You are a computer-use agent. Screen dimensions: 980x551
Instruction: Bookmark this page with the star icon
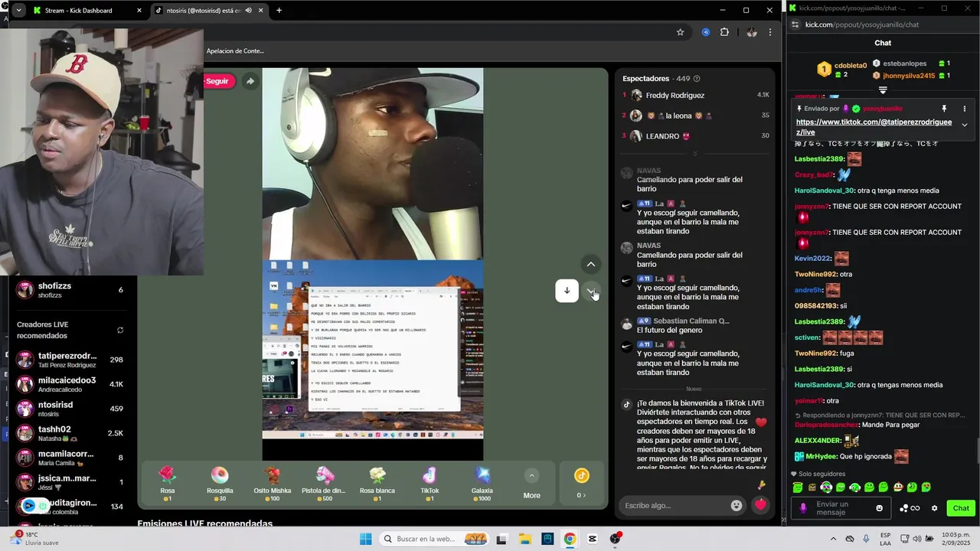pos(680,32)
